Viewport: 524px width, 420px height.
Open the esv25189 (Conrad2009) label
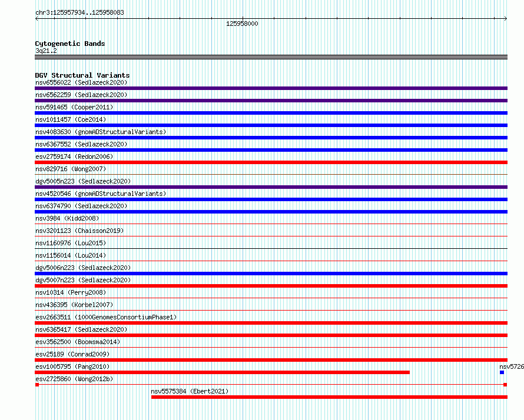coord(72,354)
